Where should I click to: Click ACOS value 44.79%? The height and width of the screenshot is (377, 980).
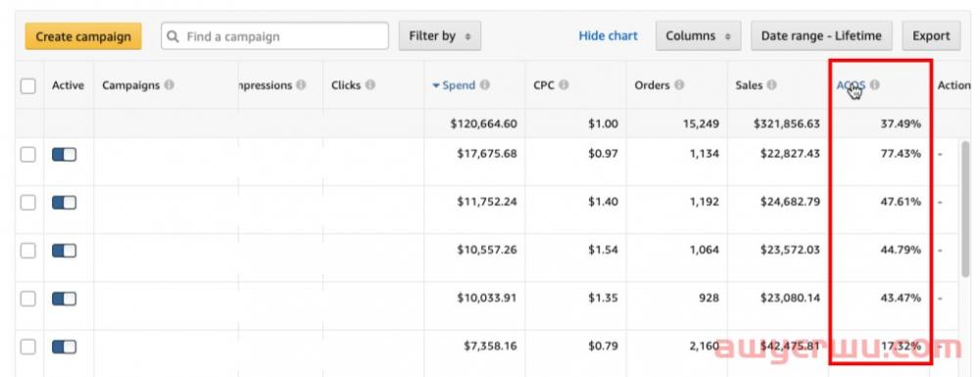coord(901,250)
